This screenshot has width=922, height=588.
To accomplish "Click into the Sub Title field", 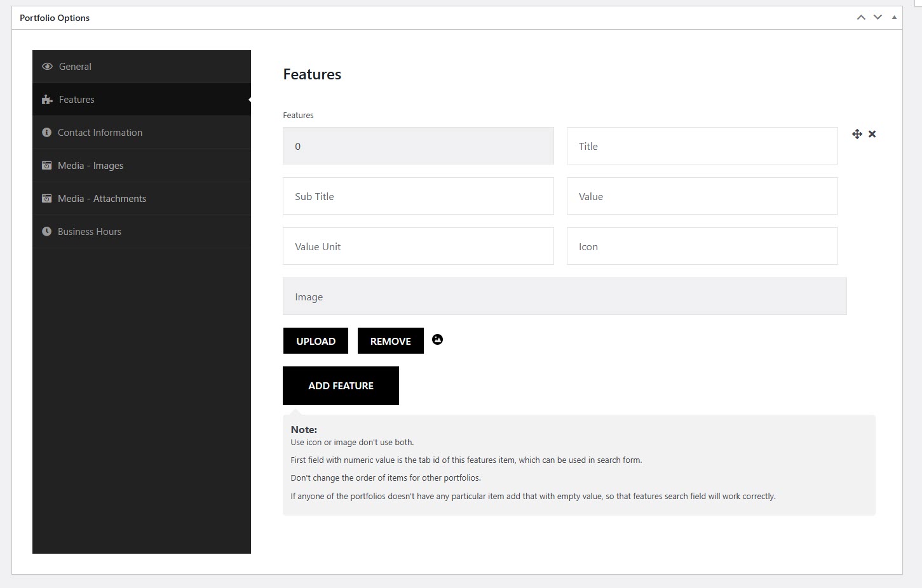I will (417, 196).
